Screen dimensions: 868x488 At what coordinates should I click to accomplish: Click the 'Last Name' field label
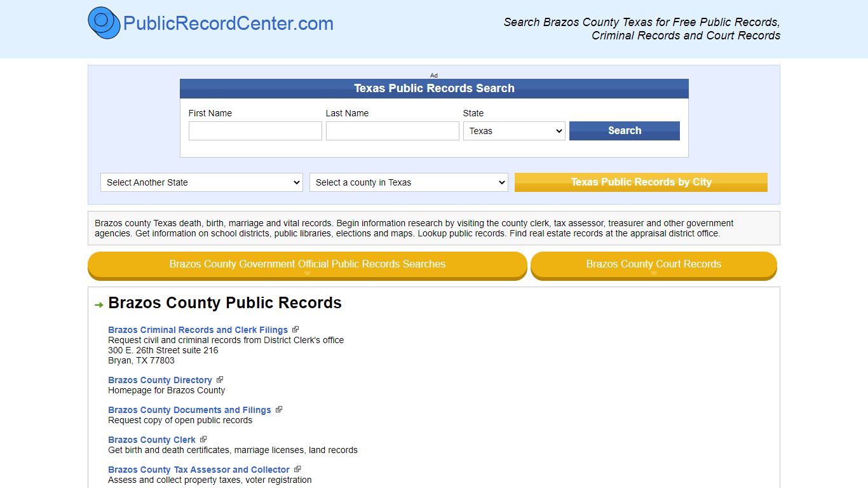coord(347,113)
